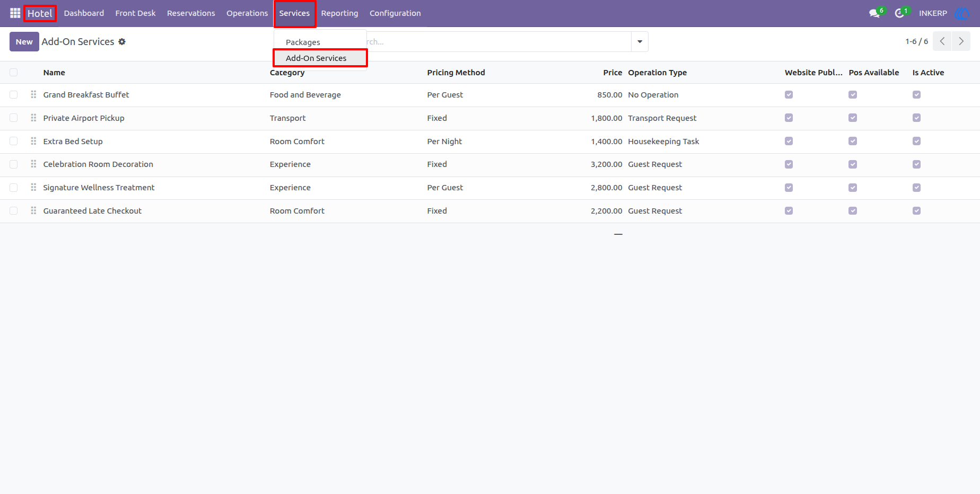Screen dimensions: 980x494
Task: Click drag handle for Grand Breakfast Buffet row
Action: pos(33,94)
